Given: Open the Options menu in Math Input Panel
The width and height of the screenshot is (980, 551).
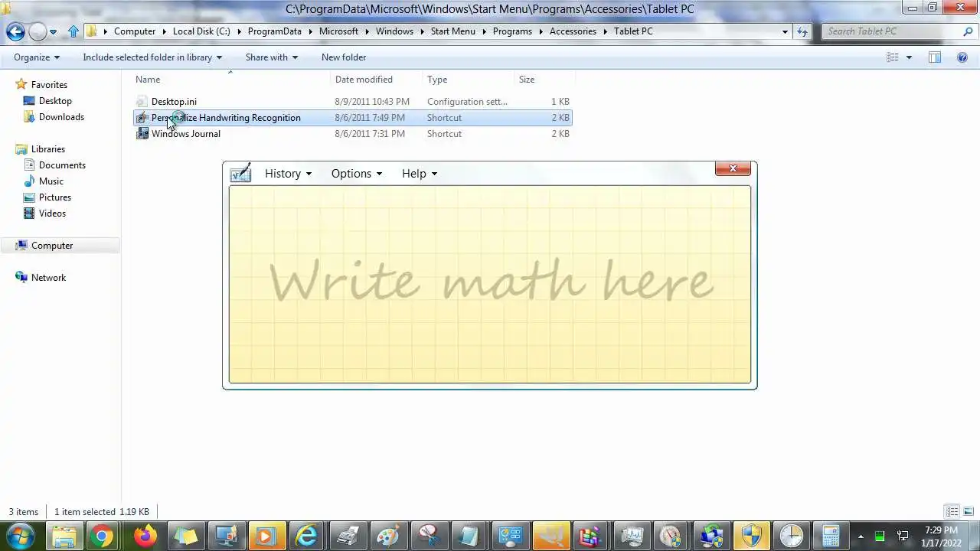Looking at the screenshot, I should (356, 174).
